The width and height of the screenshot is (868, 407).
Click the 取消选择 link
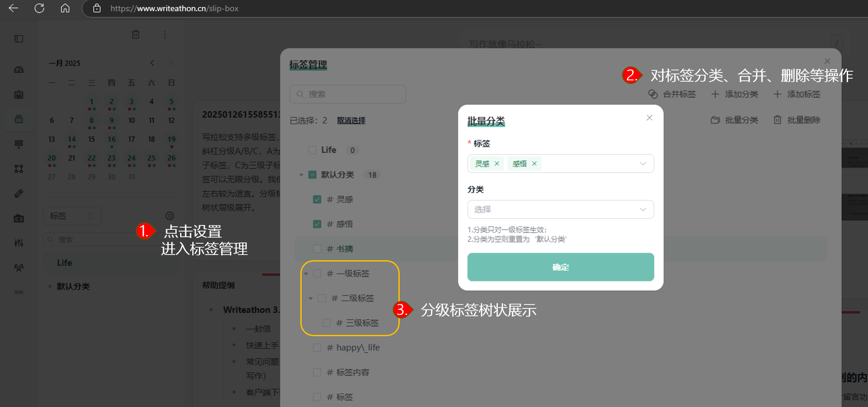click(351, 120)
